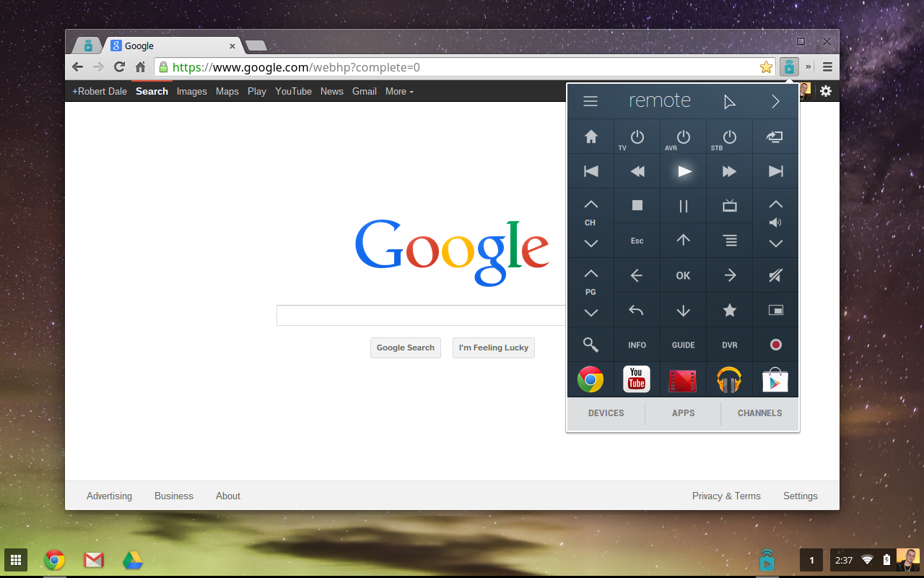Image resolution: width=924 pixels, height=578 pixels.
Task: Click the Google search input box
Action: coord(422,315)
